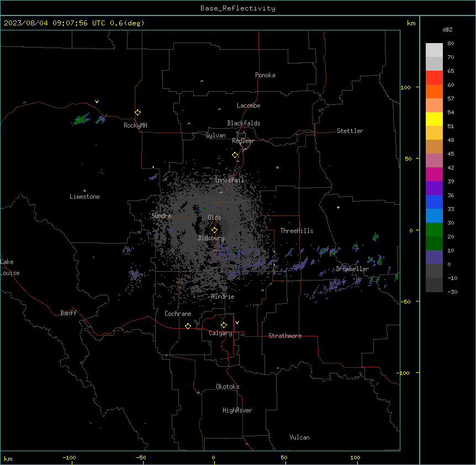Click the Sylvan label
This screenshot has width=476, height=465.
tap(215, 135)
